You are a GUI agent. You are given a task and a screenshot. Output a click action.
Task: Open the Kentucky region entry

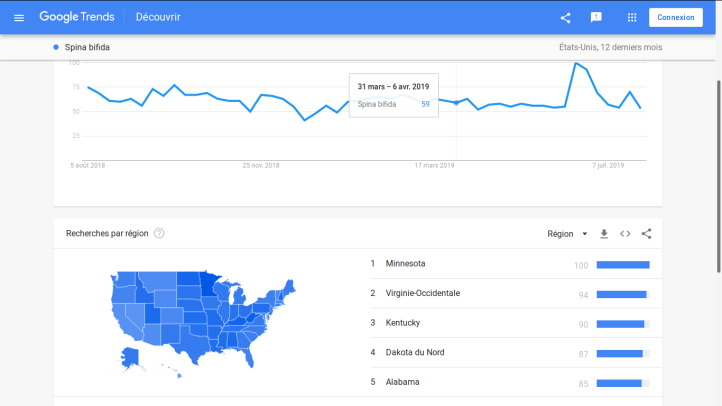coord(402,323)
